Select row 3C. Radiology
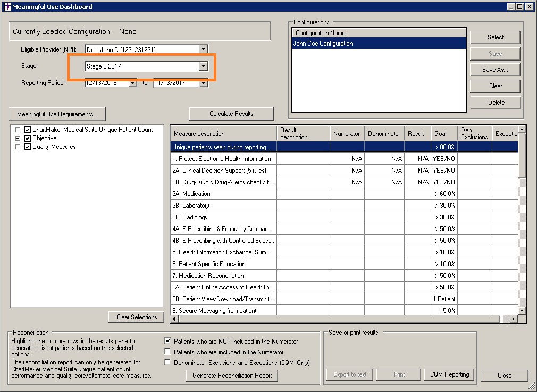The image size is (537, 392). coord(344,217)
